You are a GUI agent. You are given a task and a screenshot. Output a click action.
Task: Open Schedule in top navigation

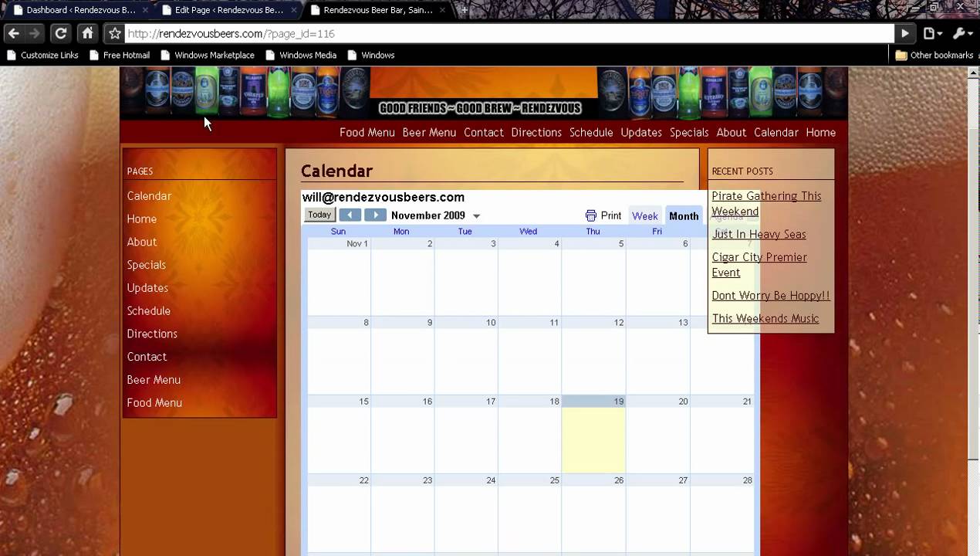(x=591, y=132)
